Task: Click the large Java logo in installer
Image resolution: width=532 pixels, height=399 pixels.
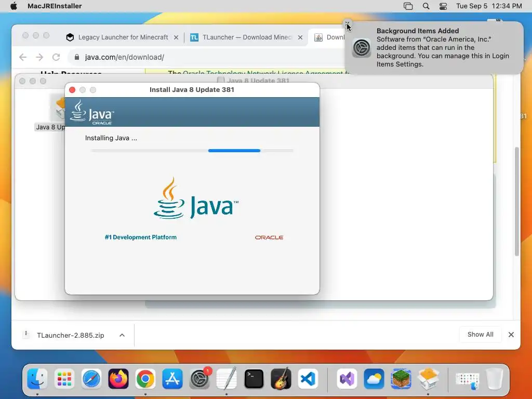Action: click(196, 198)
